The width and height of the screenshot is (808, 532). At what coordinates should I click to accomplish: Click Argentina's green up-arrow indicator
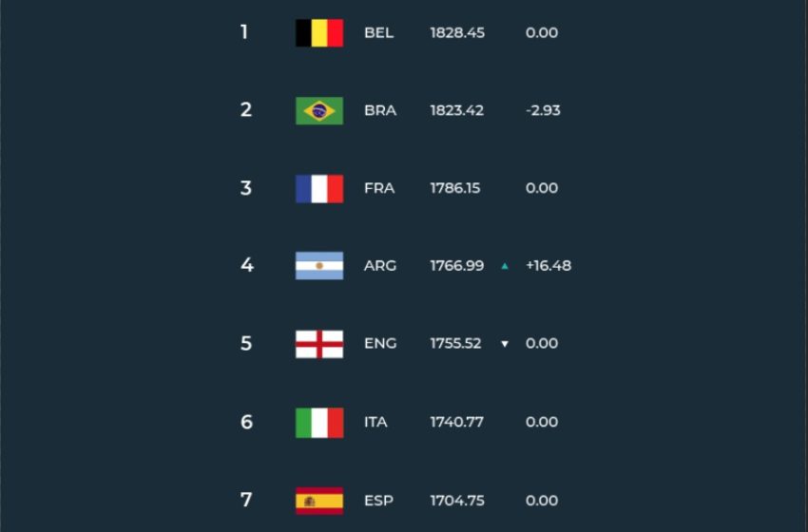pos(505,266)
